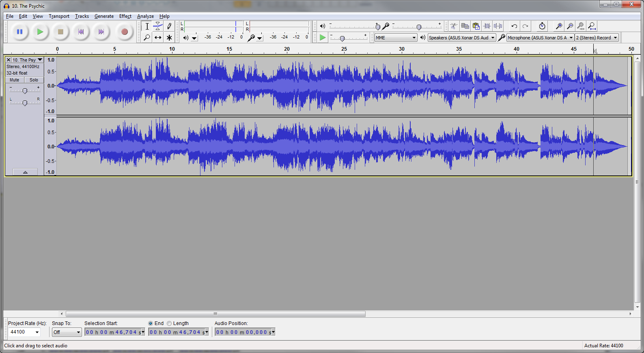
Task: Open the output meter dropdown arrow
Action: [x=194, y=38]
